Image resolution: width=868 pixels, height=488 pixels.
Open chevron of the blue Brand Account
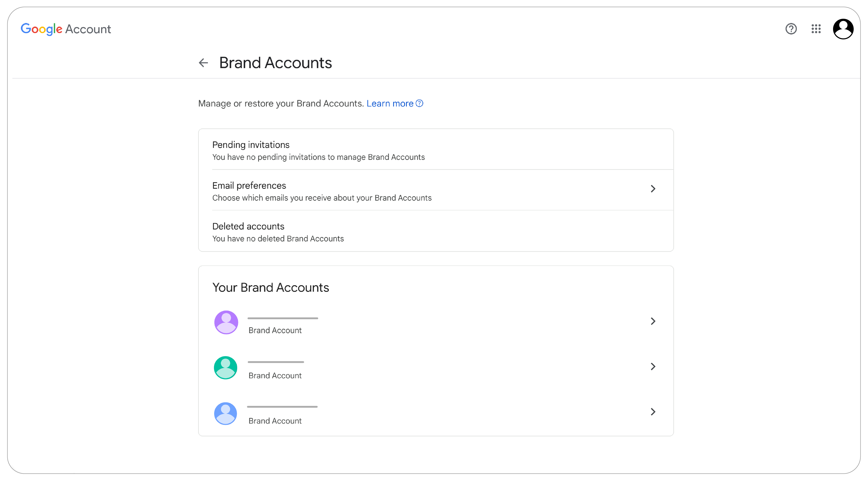pos(653,412)
